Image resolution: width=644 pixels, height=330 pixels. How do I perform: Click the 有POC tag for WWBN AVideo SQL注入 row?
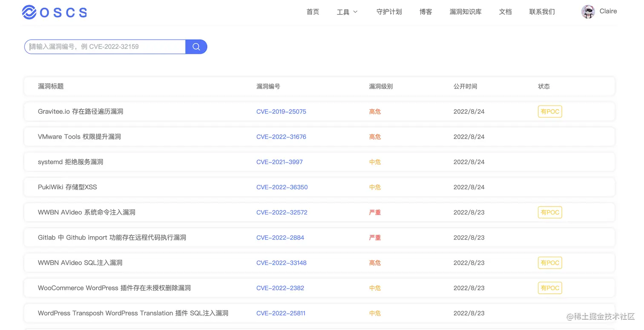coord(550,263)
